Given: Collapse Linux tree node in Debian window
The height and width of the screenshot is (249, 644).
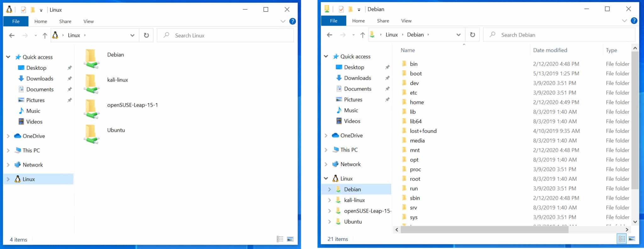Looking at the screenshot, I should (x=326, y=178).
